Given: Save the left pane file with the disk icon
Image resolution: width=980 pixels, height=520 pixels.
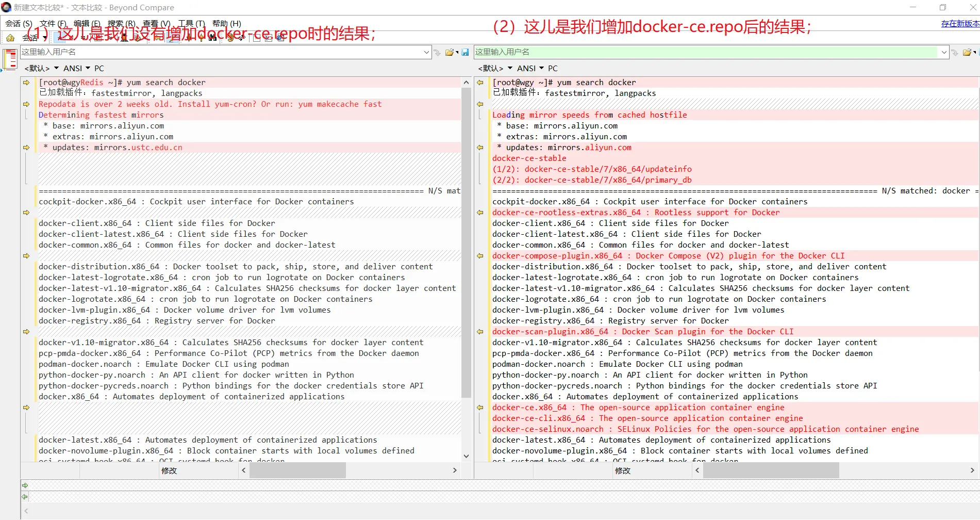Looking at the screenshot, I should [465, 52].
